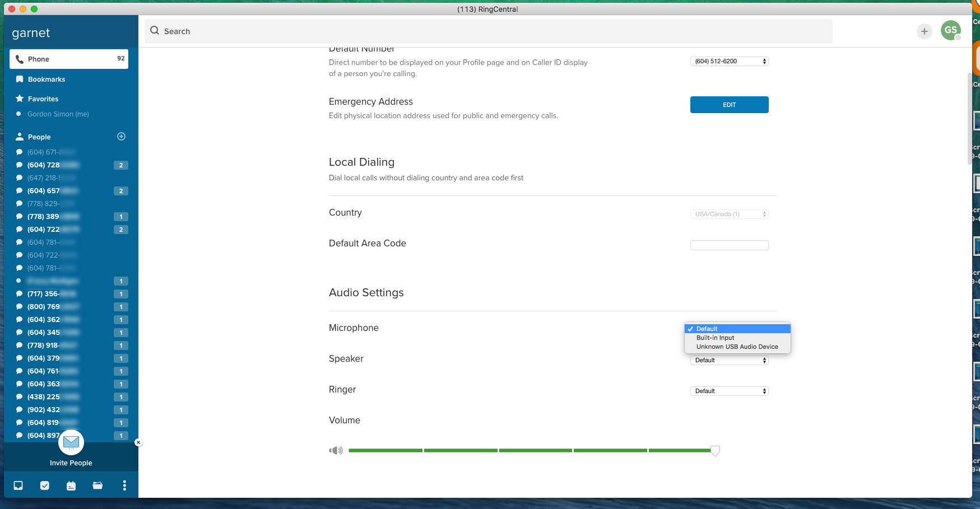Viewport: 980px width, 509px height.
Task: Open the GS profile avatar
Action: coord(950,30)
